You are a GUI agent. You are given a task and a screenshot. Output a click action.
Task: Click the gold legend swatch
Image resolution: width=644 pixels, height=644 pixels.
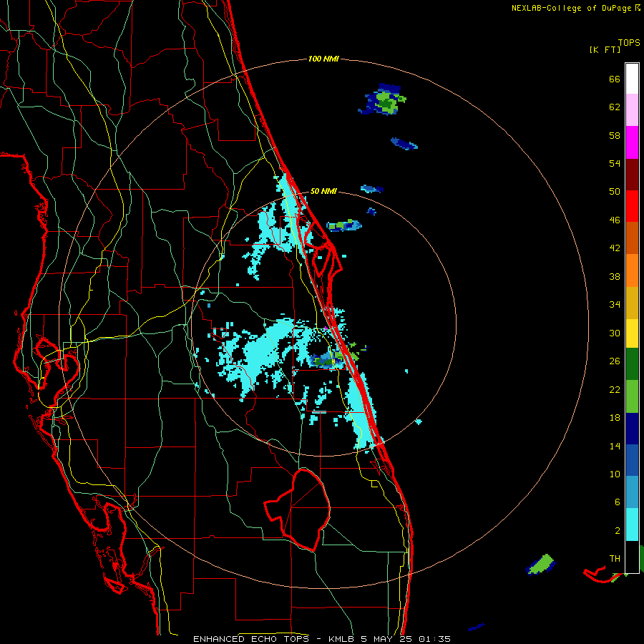coord(632,302)
